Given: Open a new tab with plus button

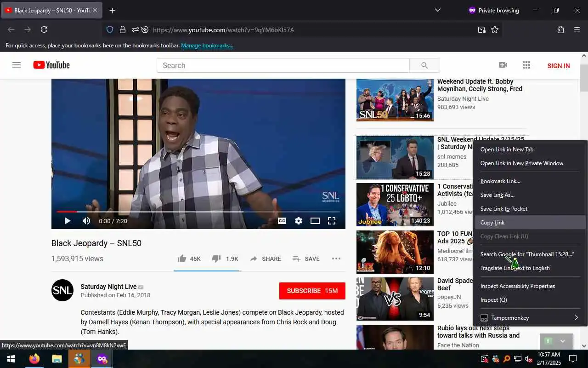Looking at the screenshot, I should point(113,10).
